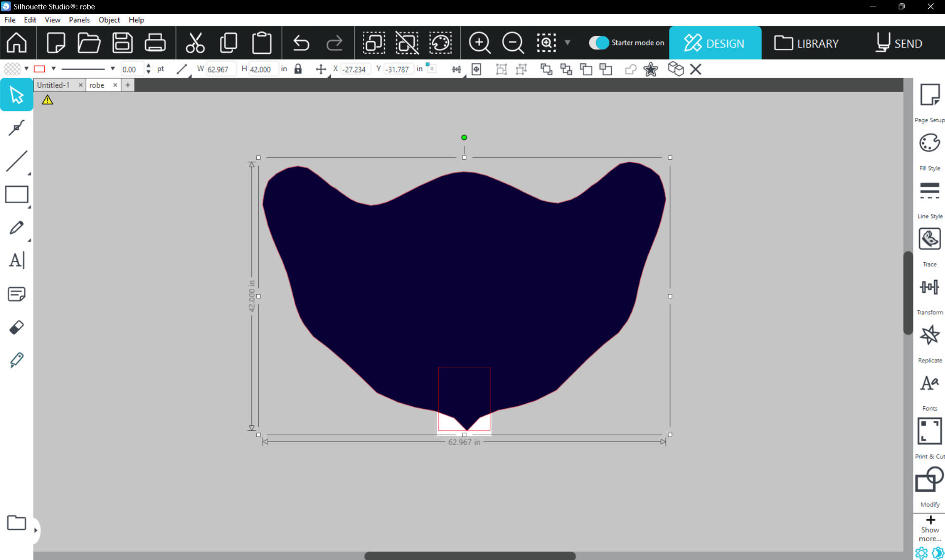Click Show more panels button

pos(930,528)
